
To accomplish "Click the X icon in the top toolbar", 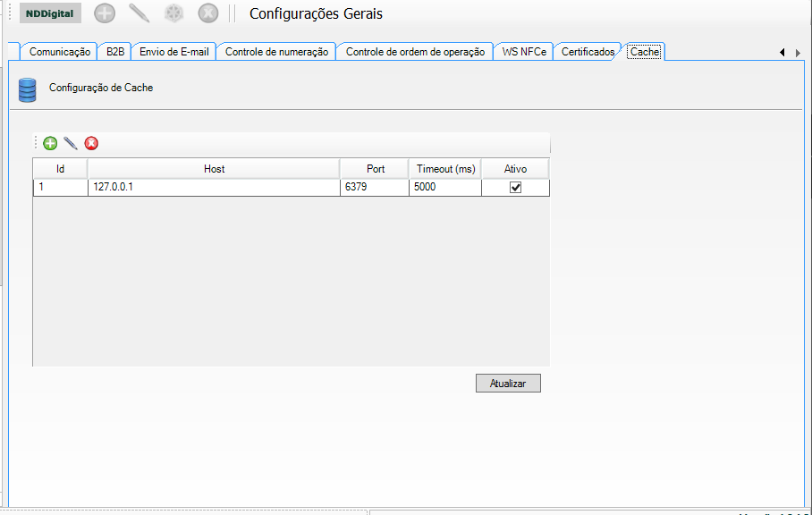I will point(207,13).
